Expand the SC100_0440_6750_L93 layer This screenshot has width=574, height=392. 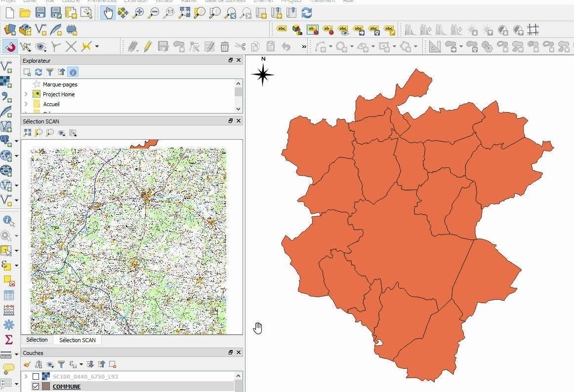click(x=26, y=376)
